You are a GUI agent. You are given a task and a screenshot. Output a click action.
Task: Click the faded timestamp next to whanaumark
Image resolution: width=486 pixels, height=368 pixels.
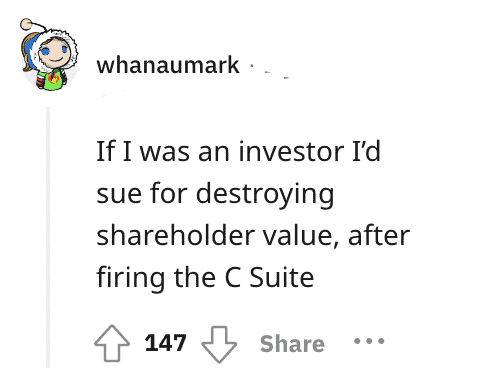pyautogui.click(x=277, y=74)
